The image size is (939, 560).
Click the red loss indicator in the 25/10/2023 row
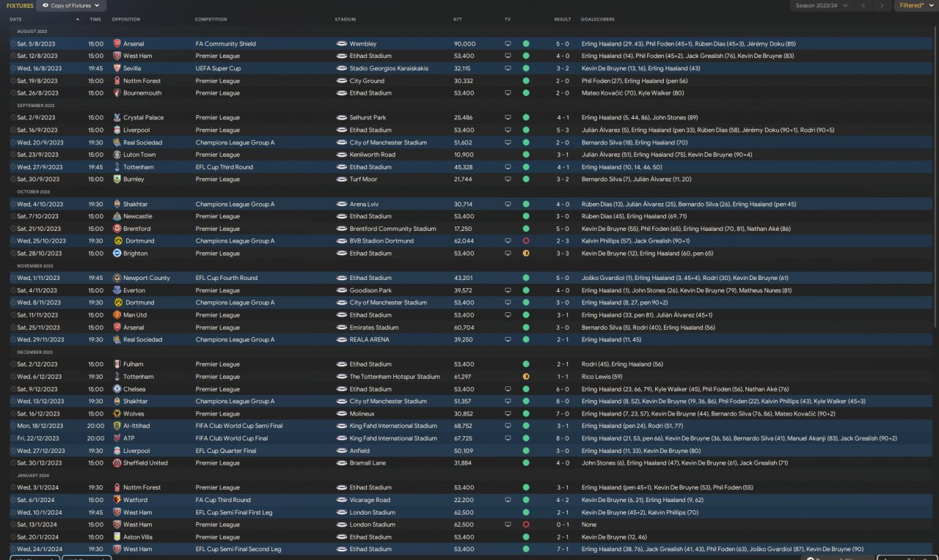[x=526, y=241]
